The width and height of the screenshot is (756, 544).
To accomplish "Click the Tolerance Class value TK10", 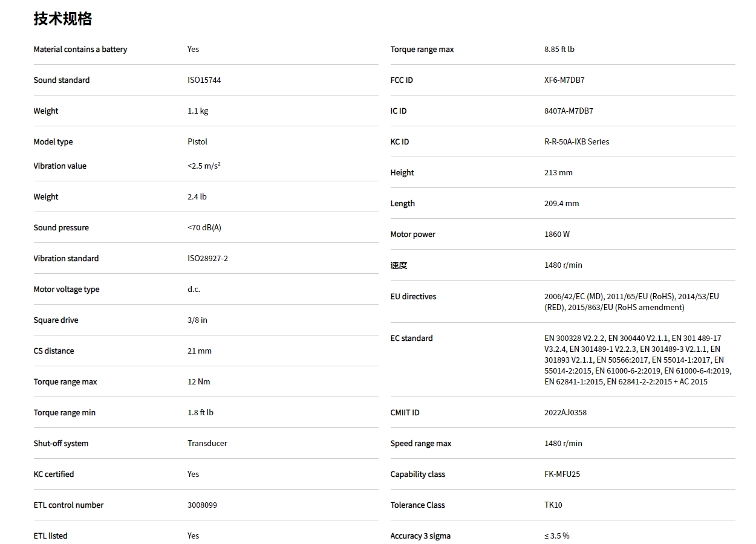I will pyautogui.click(x=553, y=505).
